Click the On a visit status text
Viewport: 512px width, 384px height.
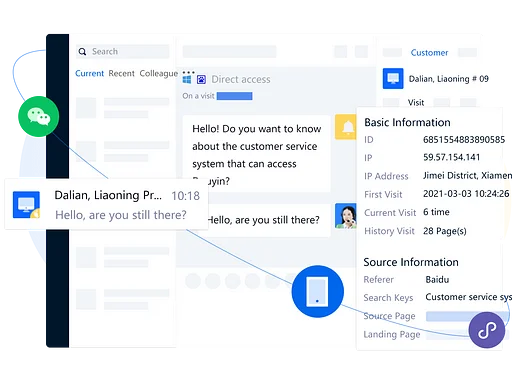[198, 96]
